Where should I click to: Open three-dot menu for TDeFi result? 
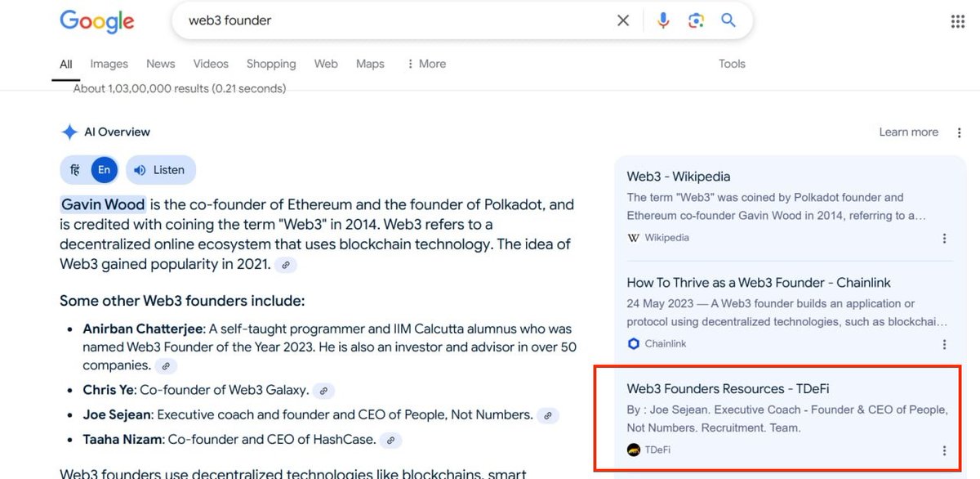coord(944,450)
